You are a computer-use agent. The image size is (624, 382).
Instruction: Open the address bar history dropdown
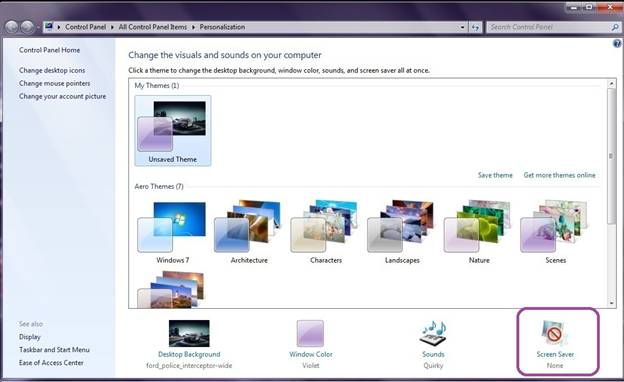[462, 27]
